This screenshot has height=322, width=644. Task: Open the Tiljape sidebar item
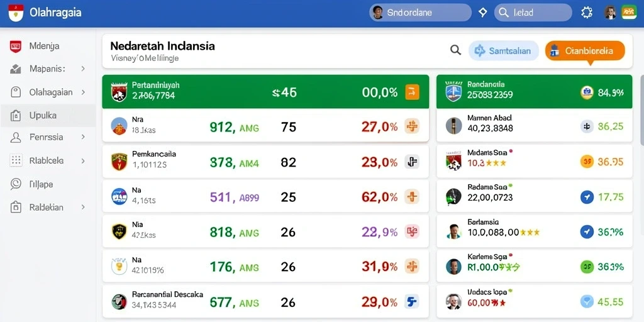[48, 184]
